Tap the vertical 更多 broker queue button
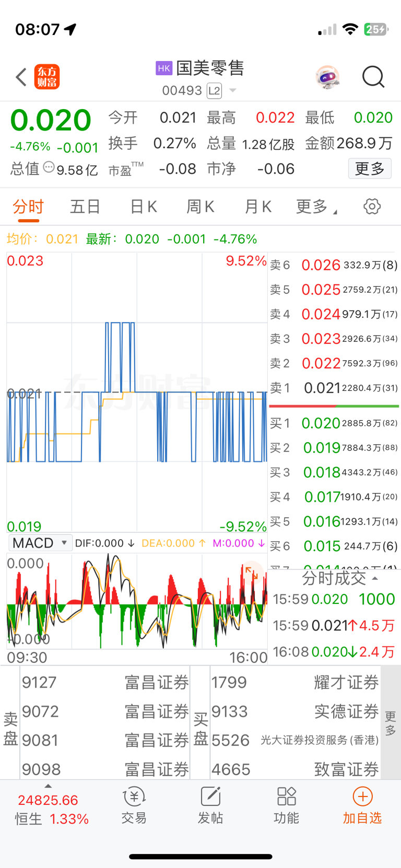Viewport: 401px width, 868px height. coord(391,723)
